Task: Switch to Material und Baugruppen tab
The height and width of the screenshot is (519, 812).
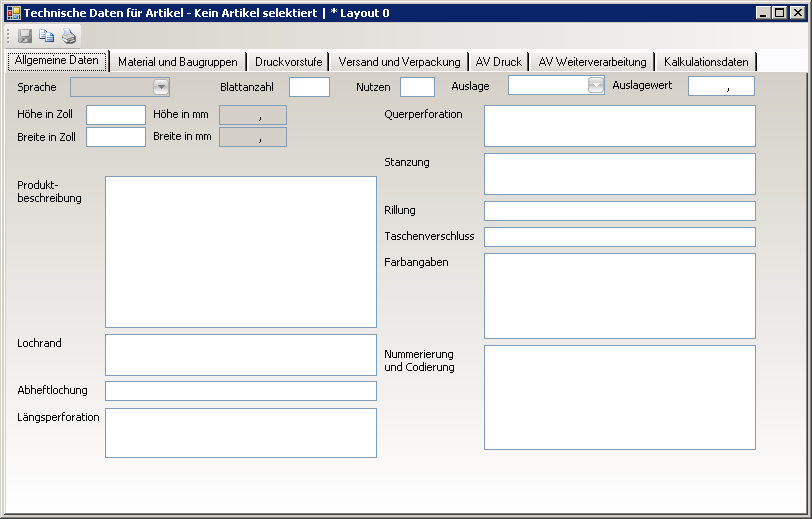Action: click(177, 62)
